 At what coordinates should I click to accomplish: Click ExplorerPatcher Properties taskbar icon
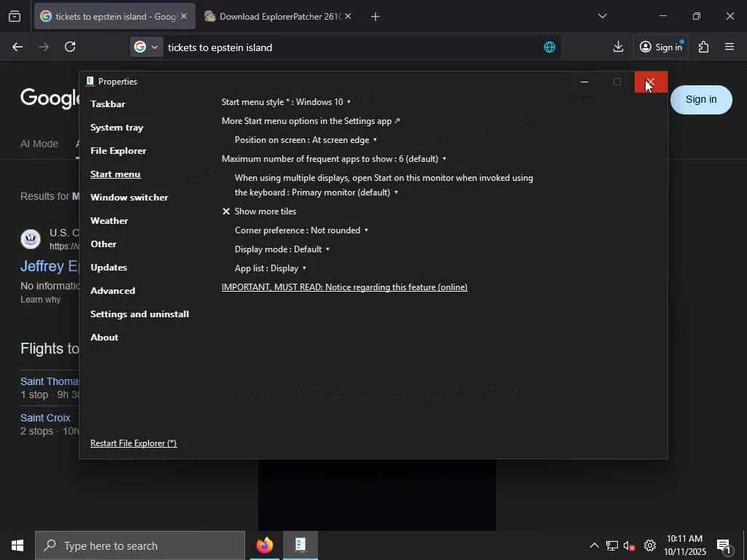pos(300,545)
